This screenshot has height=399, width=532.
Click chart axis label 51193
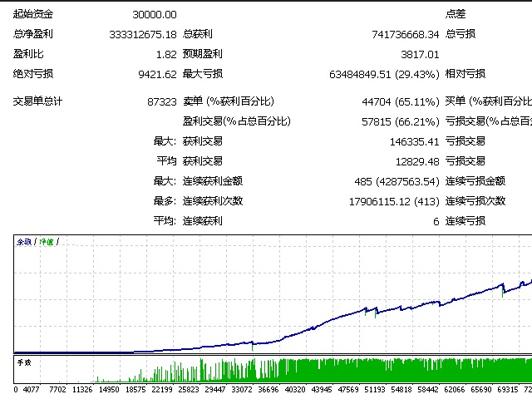point(375,390)
